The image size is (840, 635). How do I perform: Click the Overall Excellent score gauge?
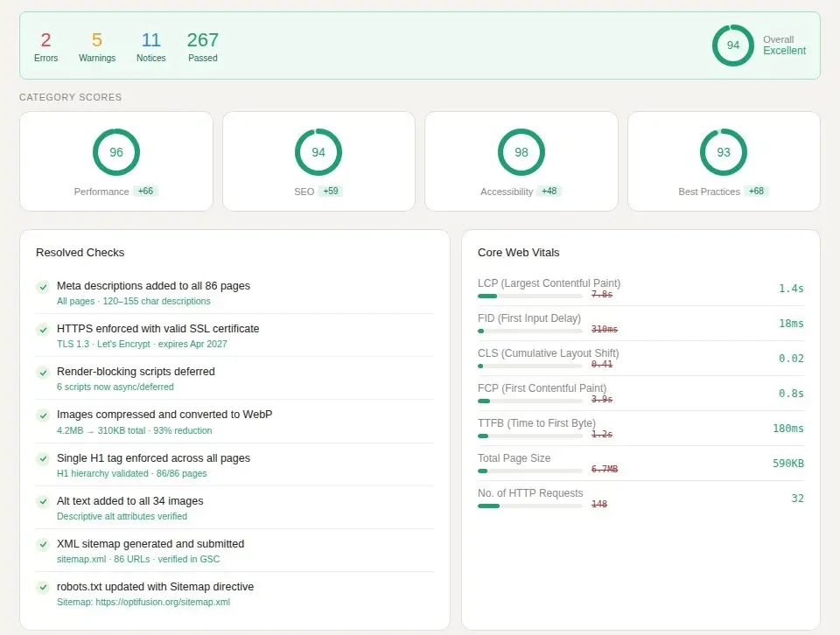(x=732, y=45)
